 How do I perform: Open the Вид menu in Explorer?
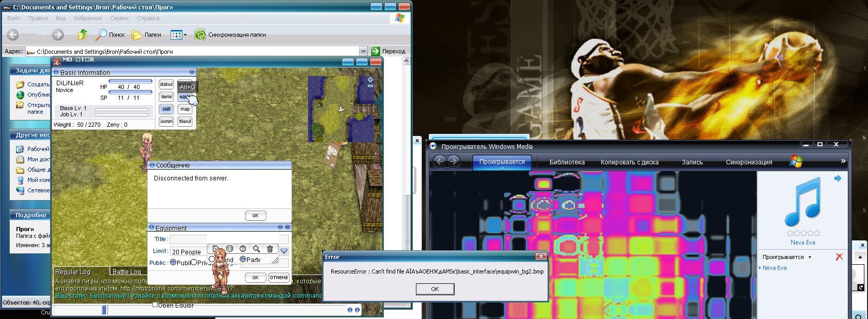tap(60, 18)
